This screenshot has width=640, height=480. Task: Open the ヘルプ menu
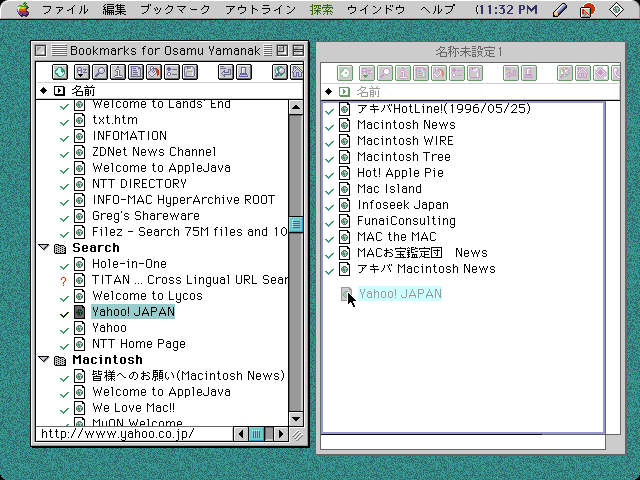(x=438, y=9)
